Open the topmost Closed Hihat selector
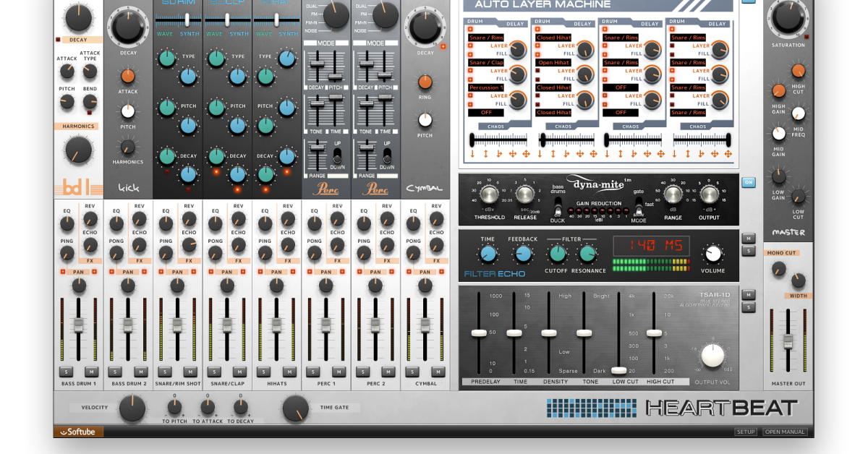Viewport: 868px width, 454px height. click(553, 38)
